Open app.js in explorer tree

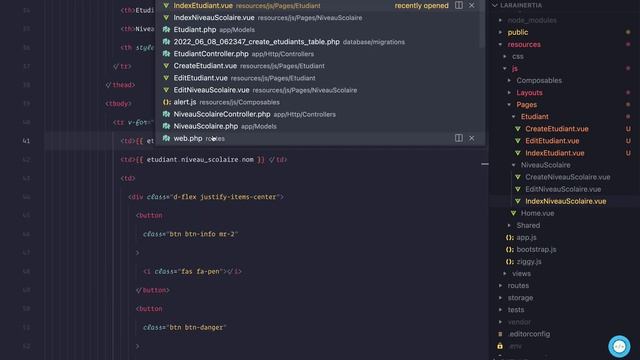526,237
